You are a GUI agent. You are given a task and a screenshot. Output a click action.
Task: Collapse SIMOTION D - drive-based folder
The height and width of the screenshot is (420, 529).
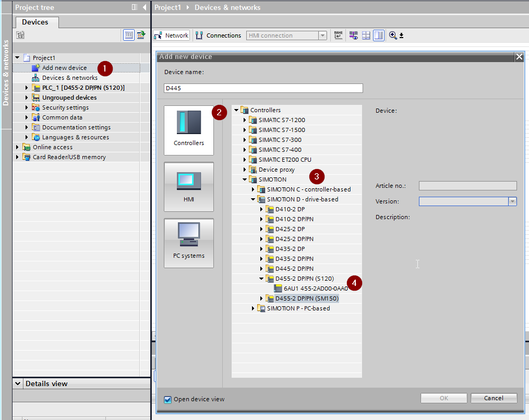(253, 199)
